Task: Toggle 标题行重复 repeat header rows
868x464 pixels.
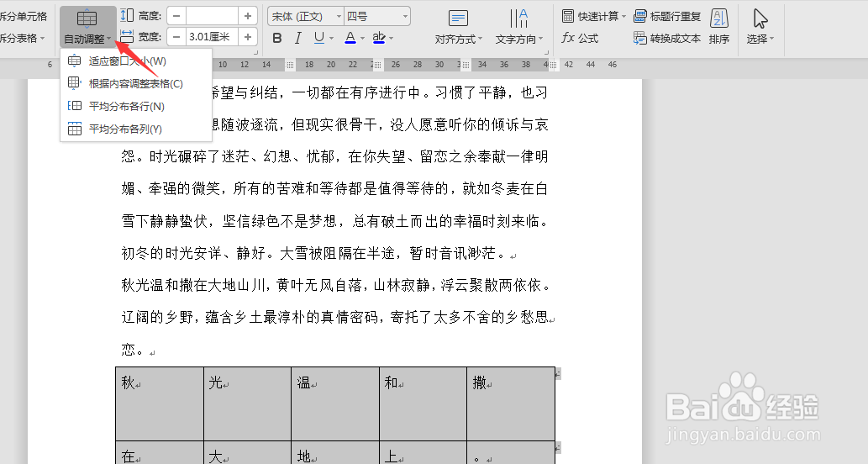Action: click(x=668, y=16)
